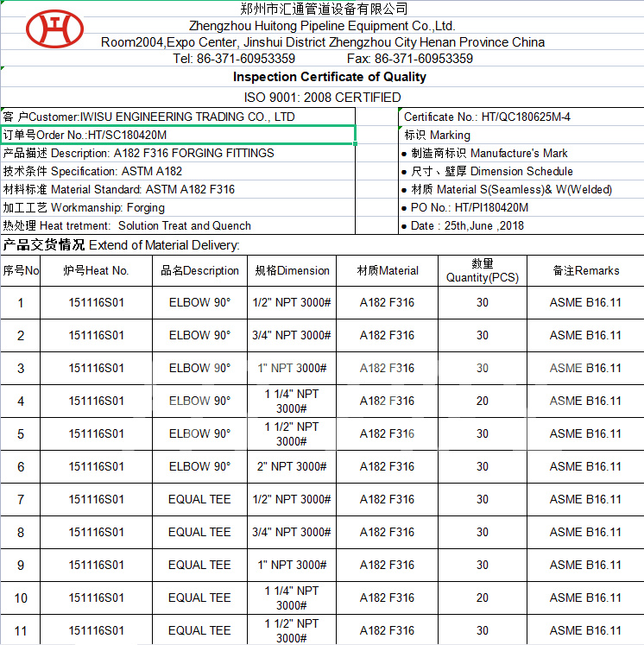The height and width of the screenshot is (645, 644).
Task: Click the EQUAL TEE cell in row 7
Action: pos(200,499)
